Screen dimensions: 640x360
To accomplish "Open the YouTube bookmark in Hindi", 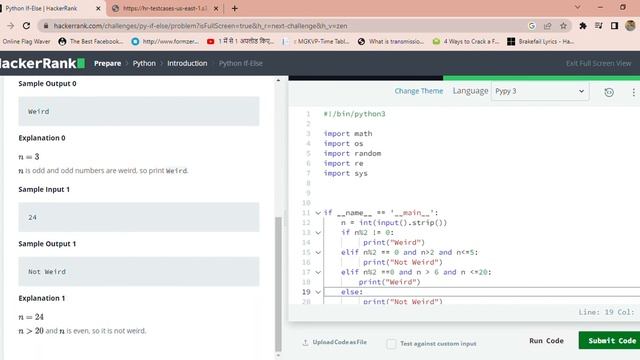I will (x=240, y=41).
